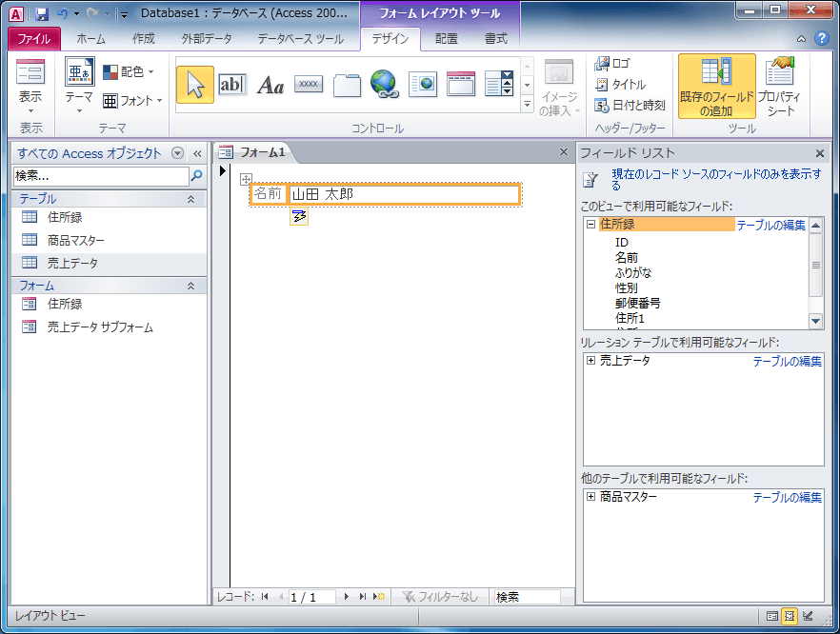Click テーブルの編集 link for 住所録
This screenshot has height=634, width=840.
pyautogui.click(x=770, y=226)
